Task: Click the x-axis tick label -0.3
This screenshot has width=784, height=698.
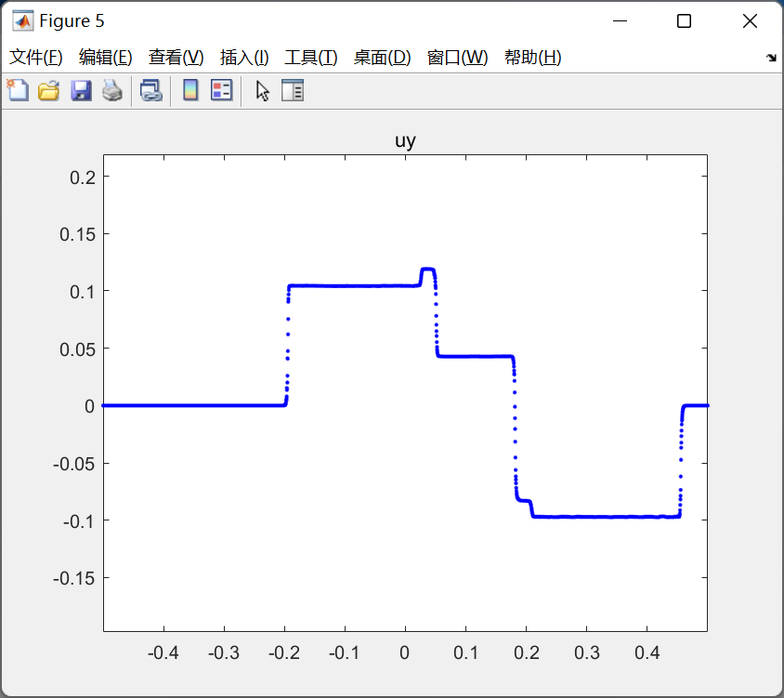Action: 224,652
